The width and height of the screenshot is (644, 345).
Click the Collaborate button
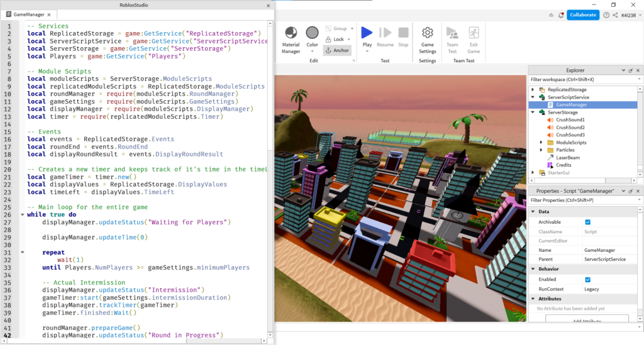tap(583, 15)
